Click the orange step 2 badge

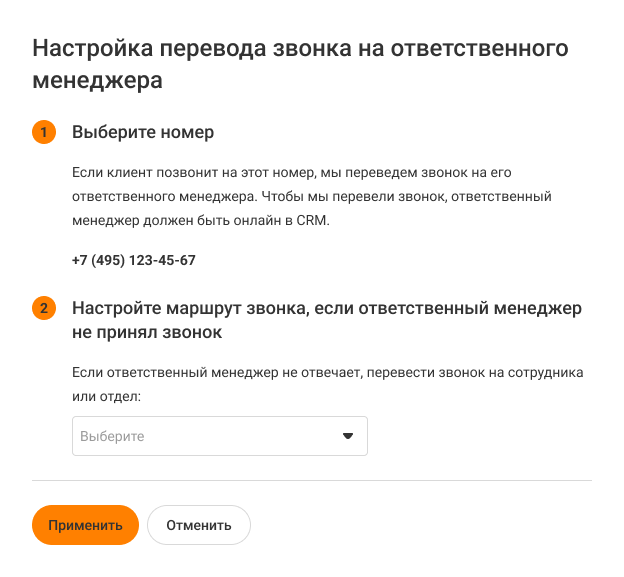(44, 308)
